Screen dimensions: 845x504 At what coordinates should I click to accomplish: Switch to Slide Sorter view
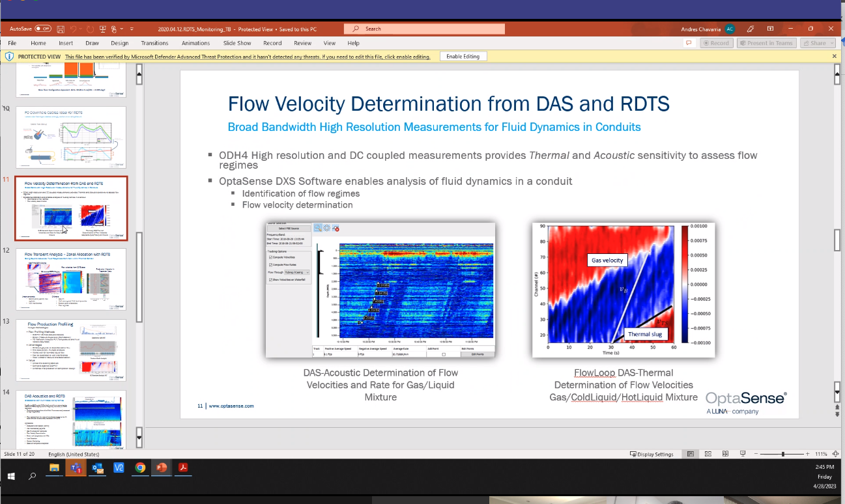coord(708,454)
